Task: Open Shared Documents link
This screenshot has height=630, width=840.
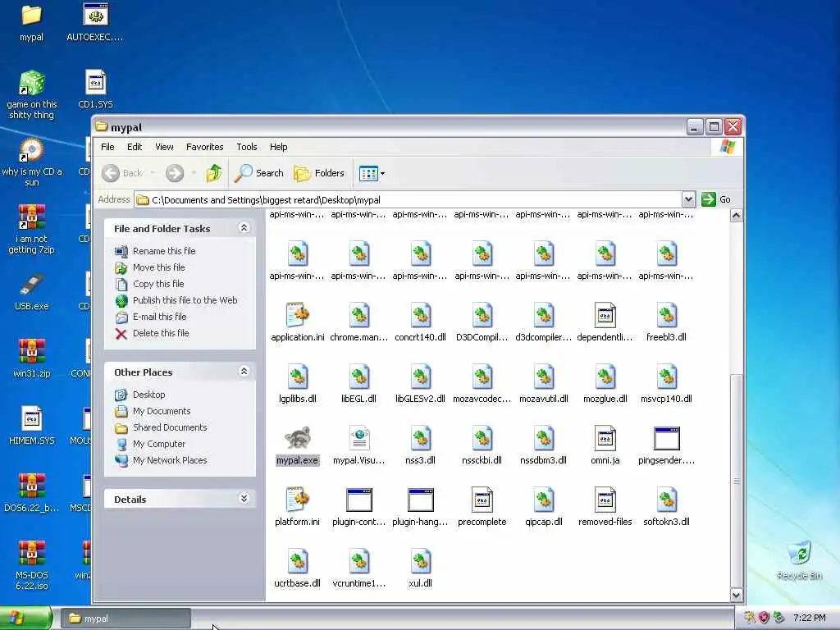Action: [170, 427]
